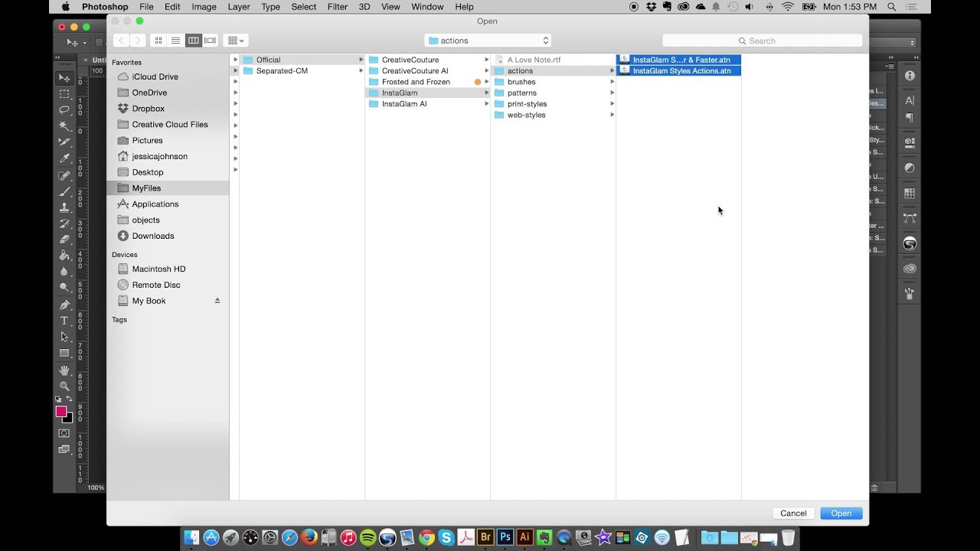Switch dialog to list view
The image size is (980, 551).
(175, 41)
